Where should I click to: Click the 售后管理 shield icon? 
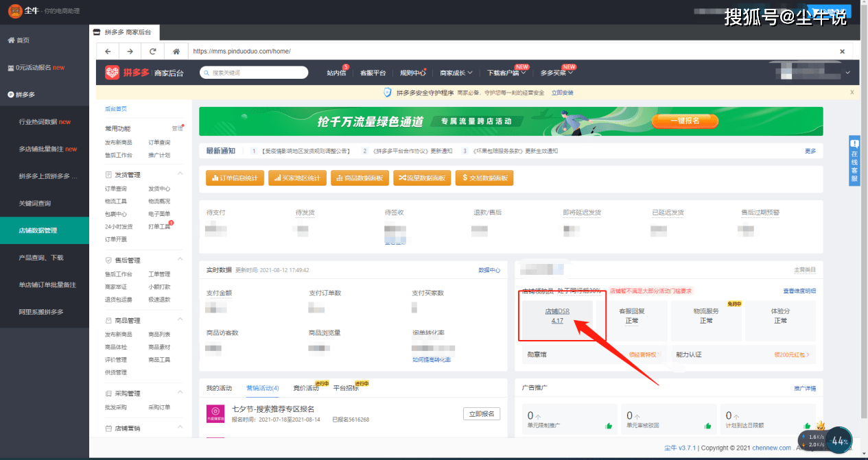point(108,261)
